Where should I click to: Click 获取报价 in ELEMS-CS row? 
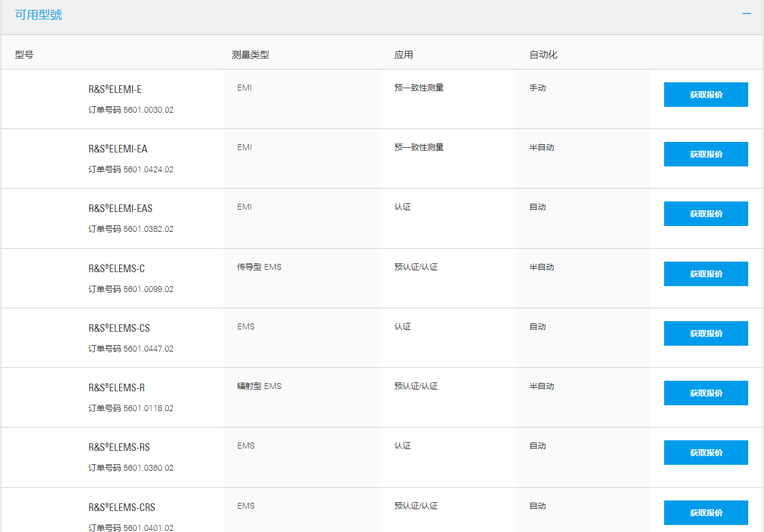pos(706,333)
